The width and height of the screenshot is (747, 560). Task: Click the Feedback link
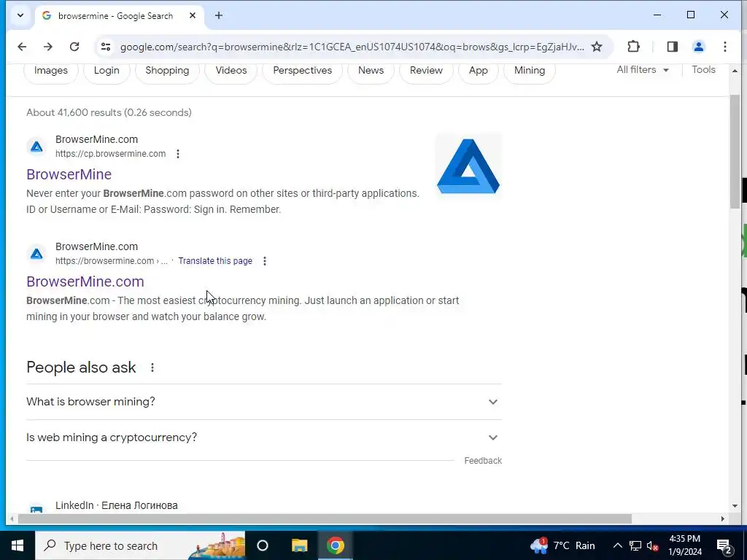coord(483,461)
